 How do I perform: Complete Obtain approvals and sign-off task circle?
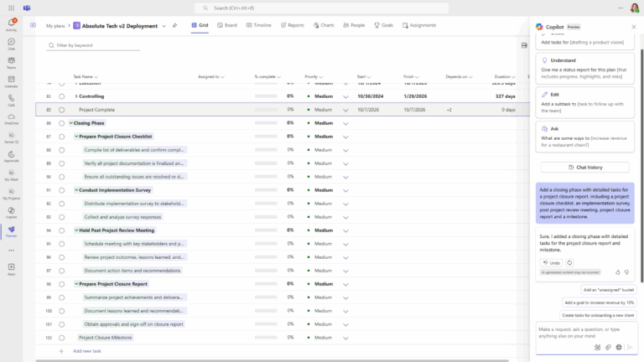pyautogui.click(x=61, y=324)
